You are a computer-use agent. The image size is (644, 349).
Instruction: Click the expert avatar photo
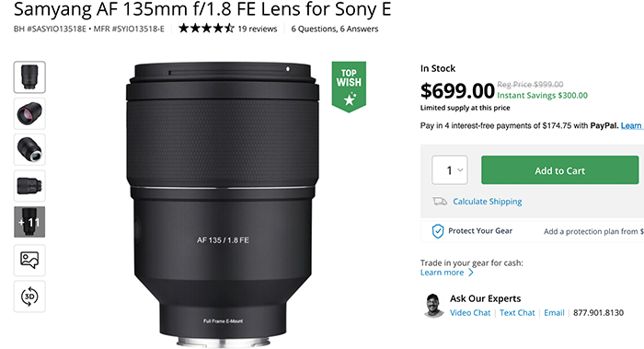(x=433, y=306)
